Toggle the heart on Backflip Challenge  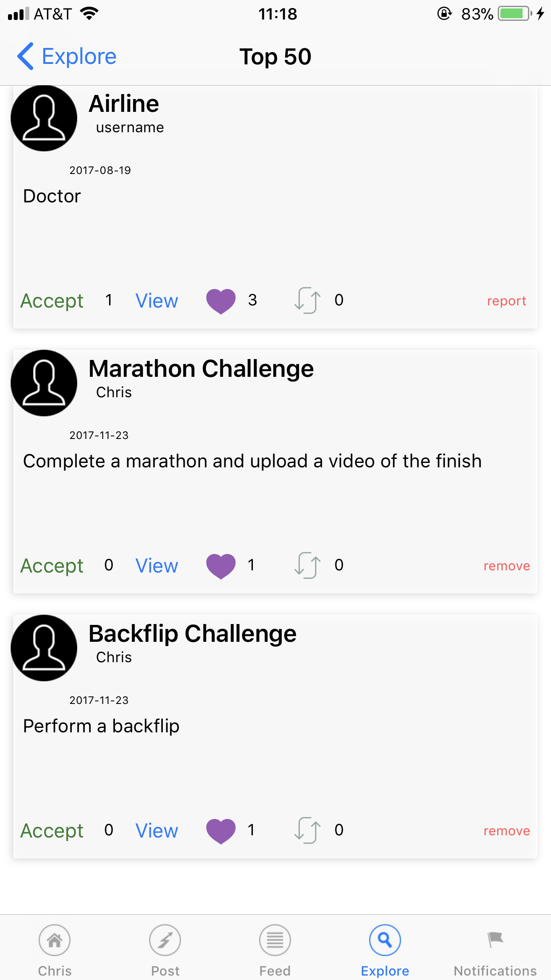(x=221, y=831)
